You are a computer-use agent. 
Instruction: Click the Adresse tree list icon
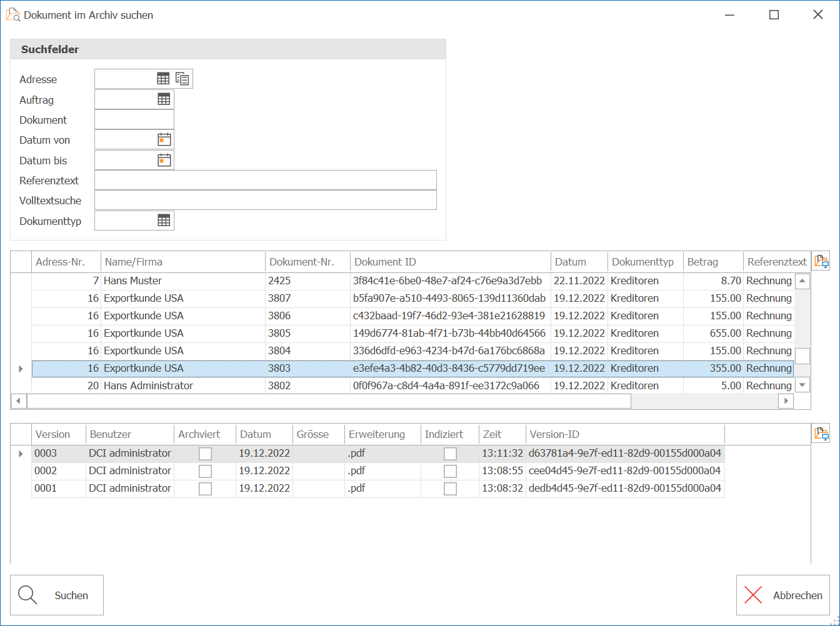pos(182,79)
